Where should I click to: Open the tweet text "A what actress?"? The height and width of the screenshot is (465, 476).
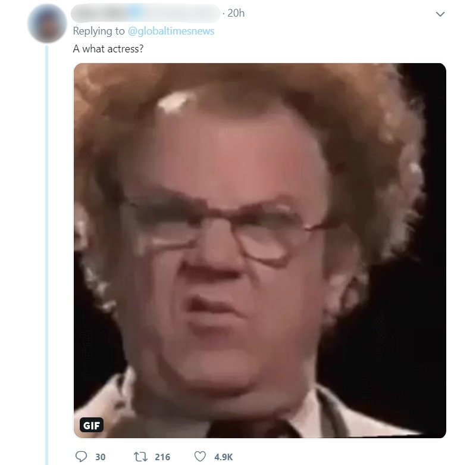[x=108, y=49]
